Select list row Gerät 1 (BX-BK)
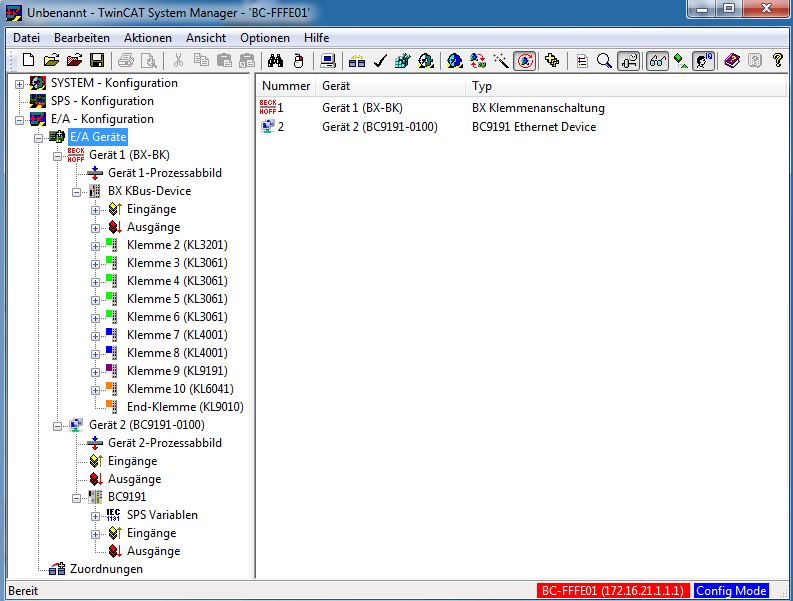The image size is (793, 601). pos(521,108)
